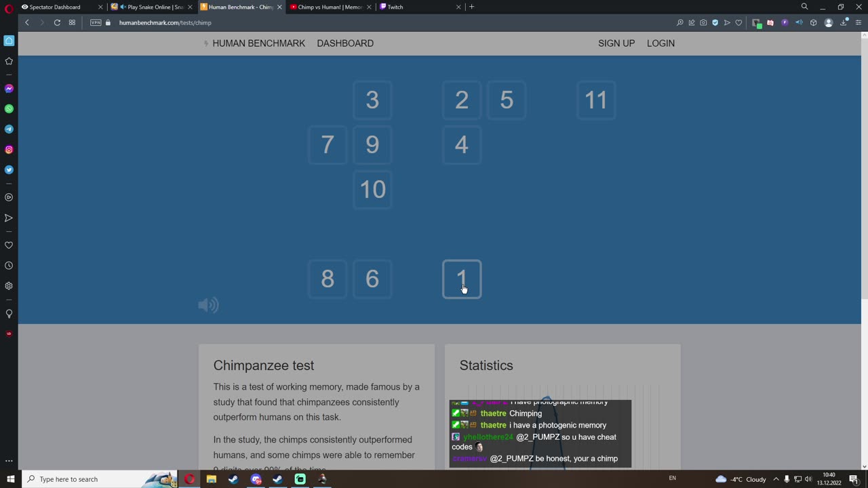This screenshot has width=868, height=488.
Task: Open Telegram in the Opera sidebar
Action: pos(9,129)
